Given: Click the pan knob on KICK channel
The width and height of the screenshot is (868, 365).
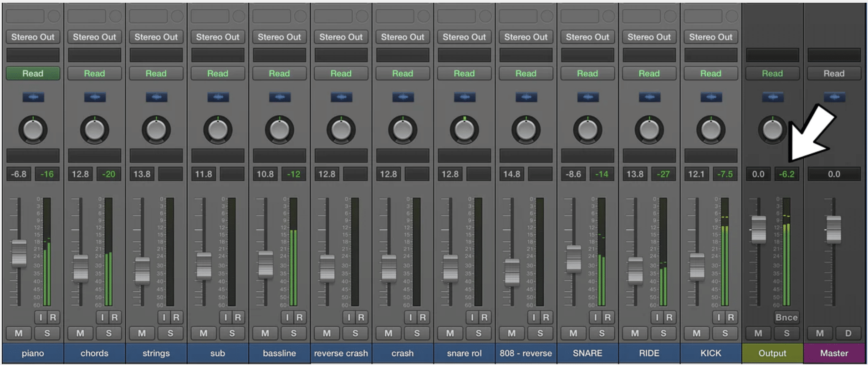Looking at the screenshot, I should point(711,130).
